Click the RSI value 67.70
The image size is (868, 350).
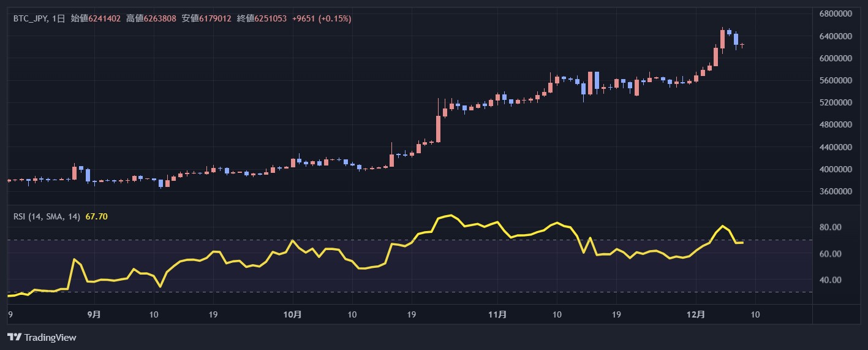click(97, 216)
